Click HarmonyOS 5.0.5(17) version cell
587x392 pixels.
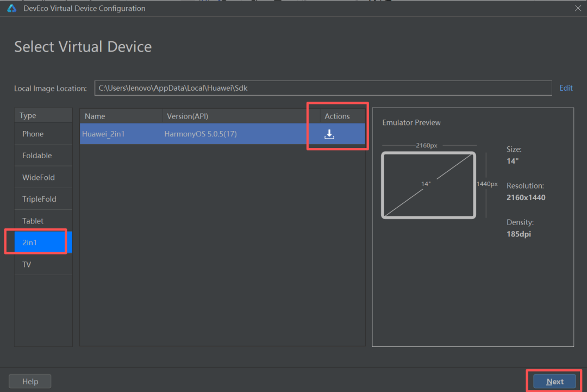click(x=200, y=134)
